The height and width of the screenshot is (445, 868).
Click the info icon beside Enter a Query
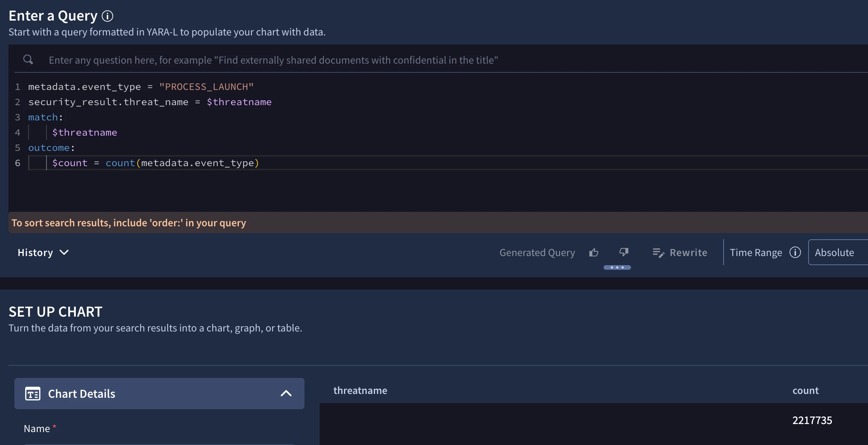tap(107, 16)
